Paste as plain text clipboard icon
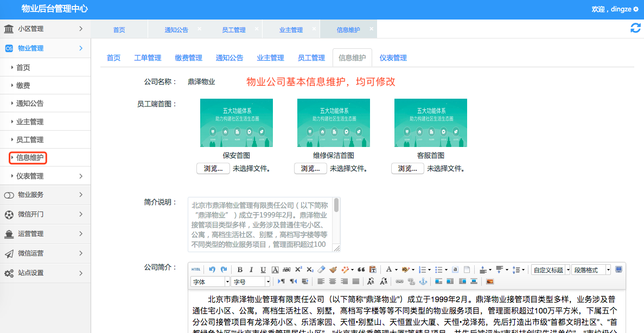Image resolution: width=644 pixels, height=333 pixels. pos(373,270)
